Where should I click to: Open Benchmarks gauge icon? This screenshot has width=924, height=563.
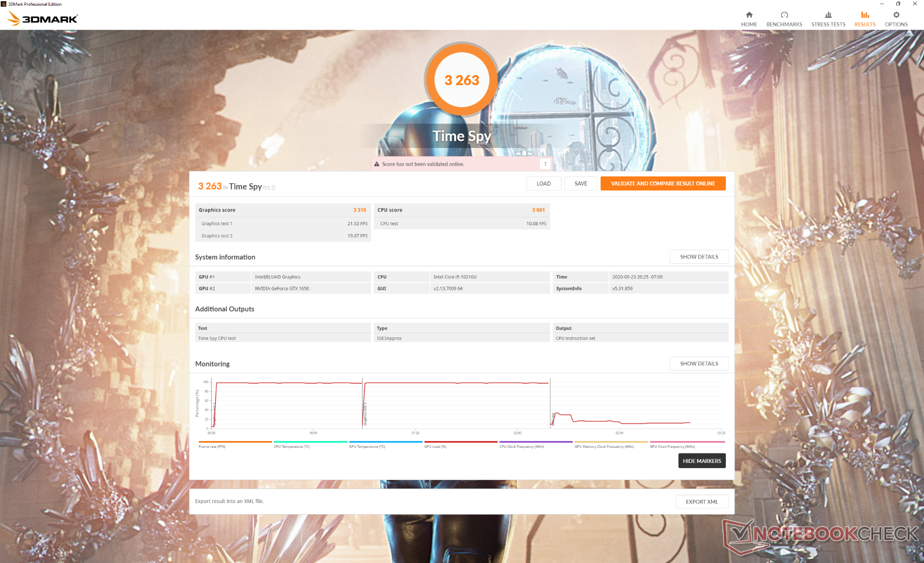tap(784, 15)
